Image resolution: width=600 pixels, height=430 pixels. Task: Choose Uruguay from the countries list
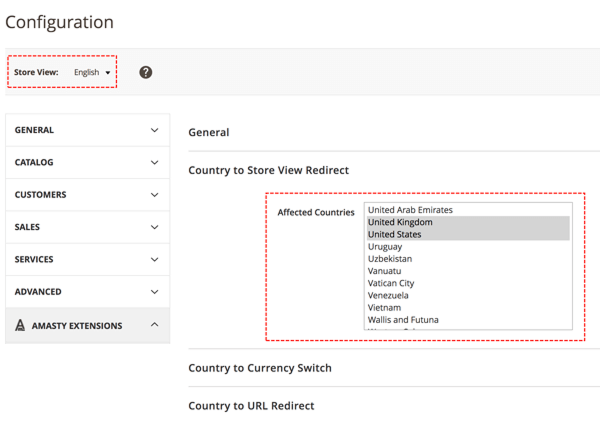pyautogui.click(x=385, y=246)
